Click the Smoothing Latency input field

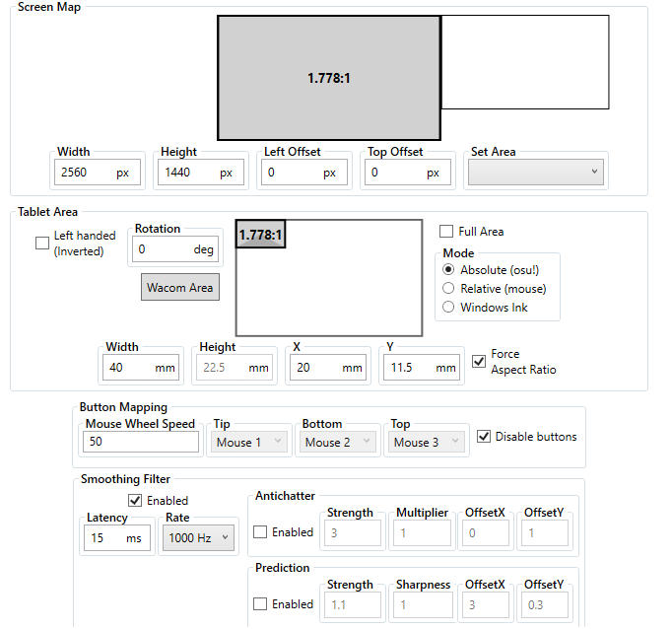pyautogui.click(x=102, y=537)
